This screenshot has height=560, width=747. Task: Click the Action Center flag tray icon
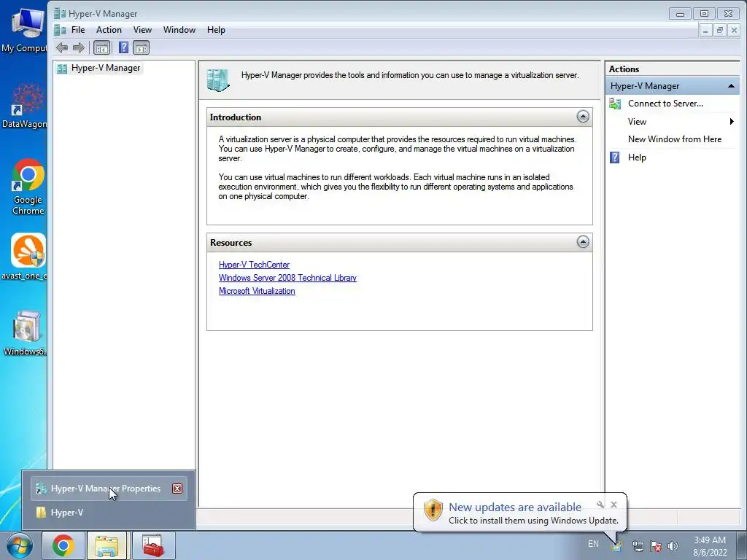(656, 546)
